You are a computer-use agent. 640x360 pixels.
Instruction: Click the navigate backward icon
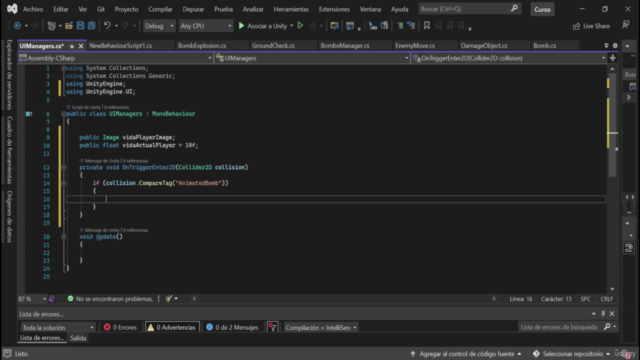coord(17,26)
